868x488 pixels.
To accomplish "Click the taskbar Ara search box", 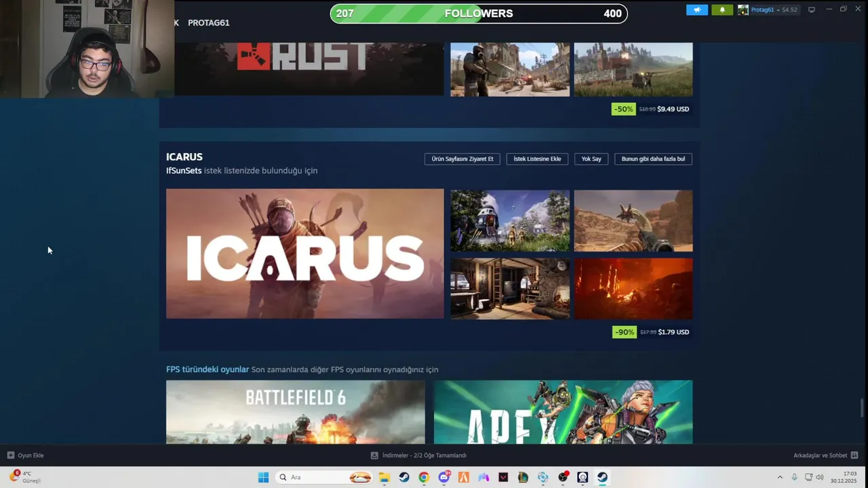I will (324, 477).
